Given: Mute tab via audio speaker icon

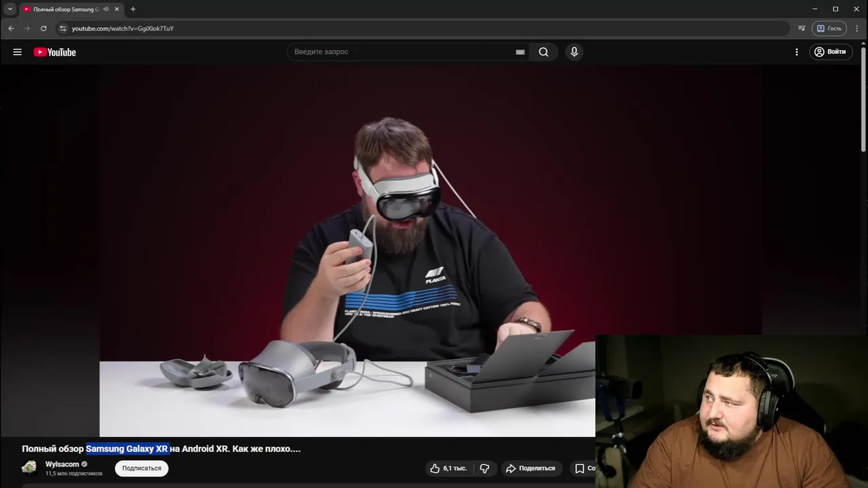Looking at the screenshot, I should pos(106,9).
